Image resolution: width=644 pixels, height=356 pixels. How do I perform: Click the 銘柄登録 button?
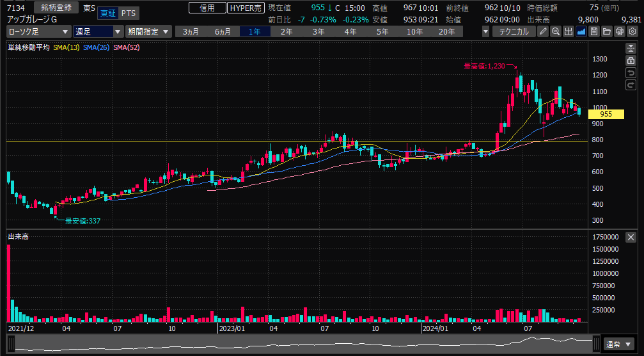(x=56, y=8)
